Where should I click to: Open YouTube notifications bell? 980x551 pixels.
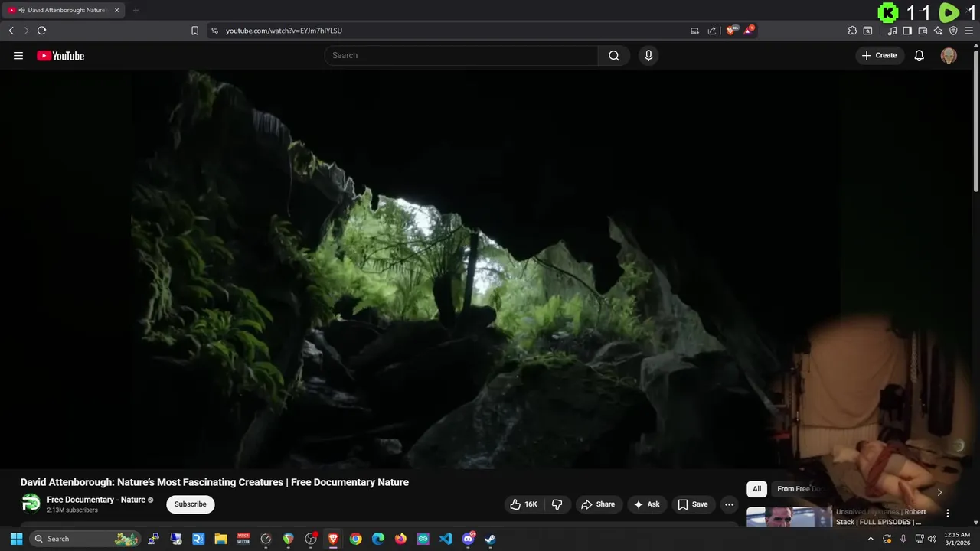(920, 55)
